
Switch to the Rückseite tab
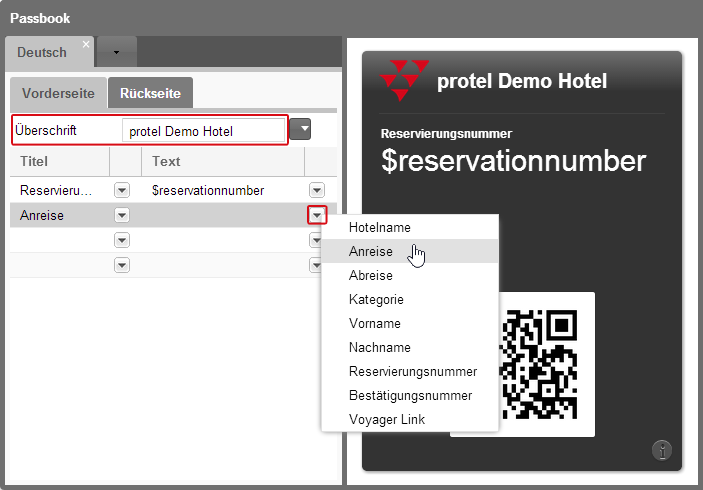tap(150, 93)
